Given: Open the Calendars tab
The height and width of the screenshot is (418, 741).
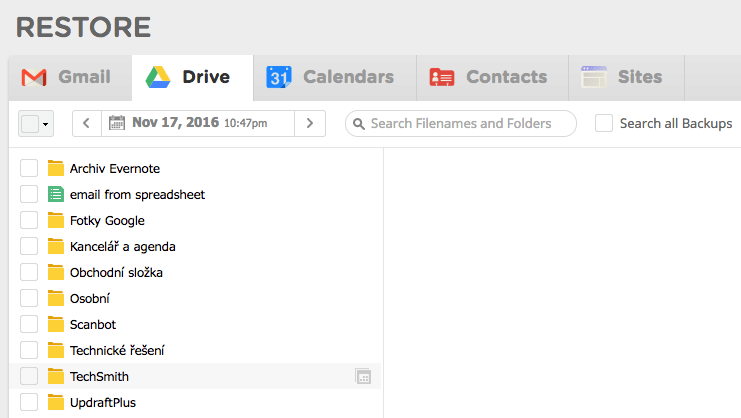Looking at the screenshot, I should click(330, 78).
